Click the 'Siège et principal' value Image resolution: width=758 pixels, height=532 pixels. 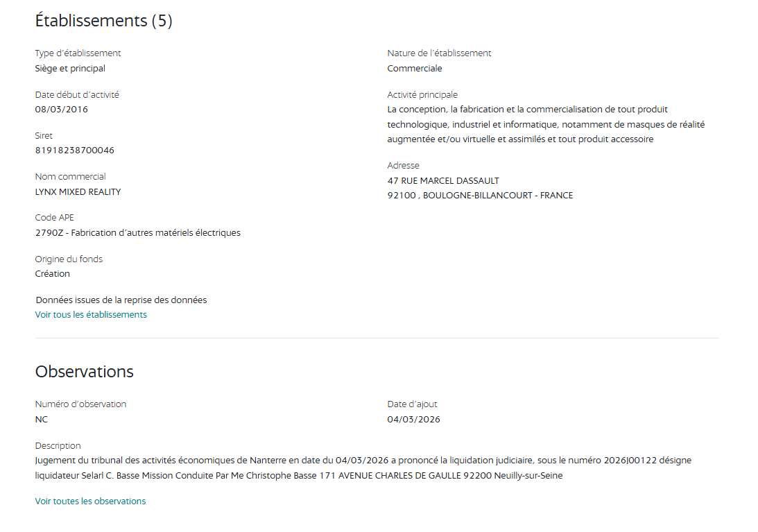(70, 69)
